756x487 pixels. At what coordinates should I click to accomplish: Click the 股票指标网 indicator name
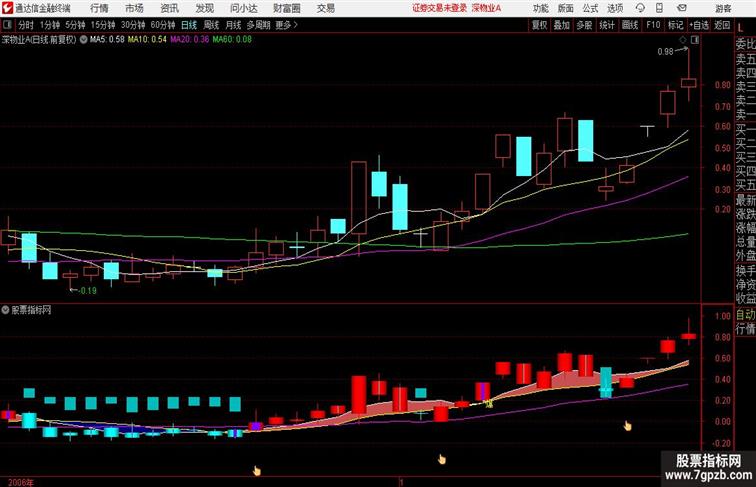(x=31, y=310)
